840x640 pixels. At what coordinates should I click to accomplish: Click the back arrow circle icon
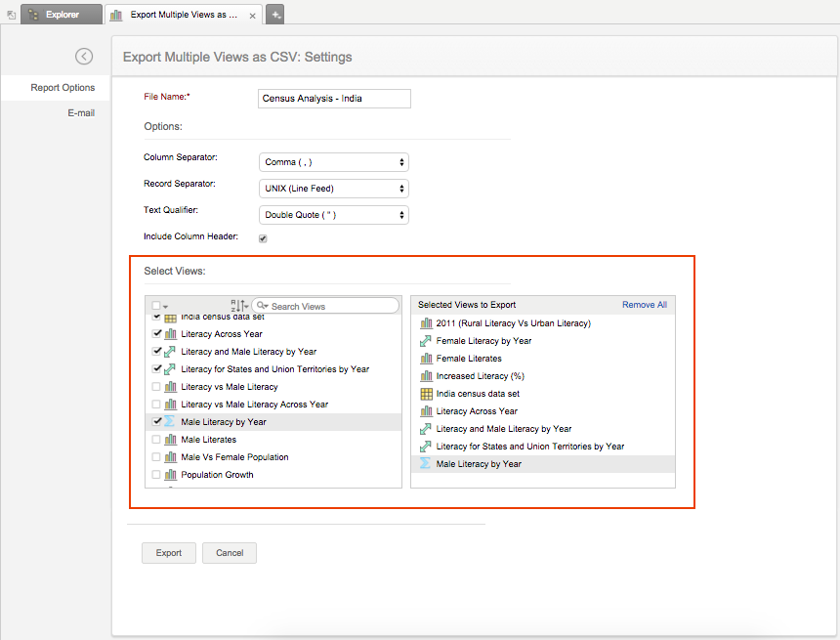[x=84, y=57]
